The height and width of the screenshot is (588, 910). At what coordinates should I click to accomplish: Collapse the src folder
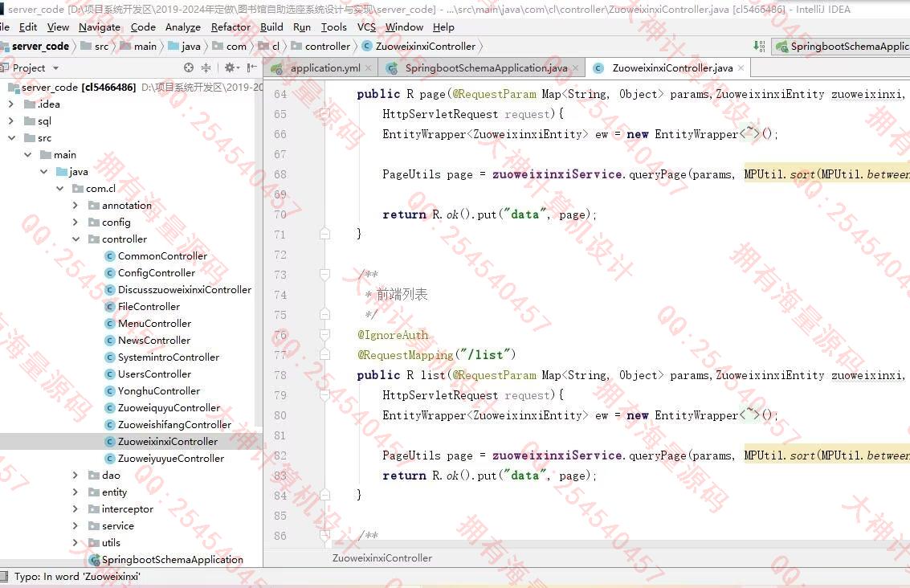click(x=11, y=137)
